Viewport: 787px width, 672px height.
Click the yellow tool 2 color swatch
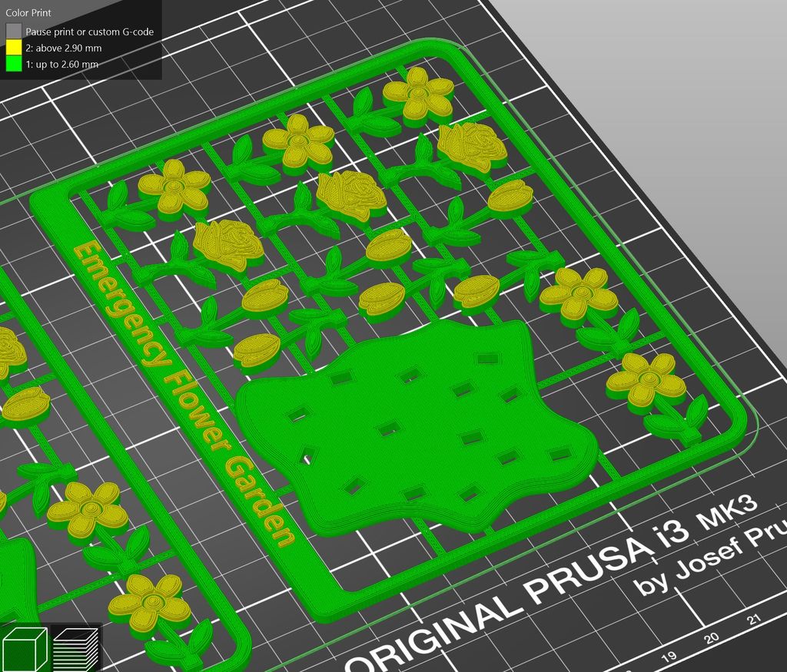pos(13,48)
